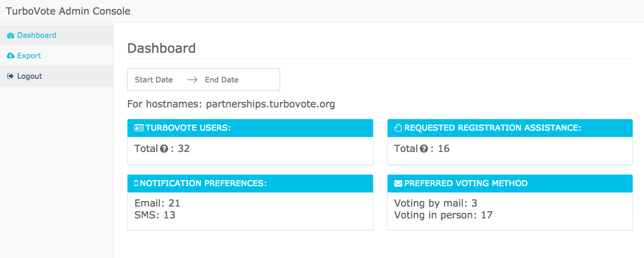The height and width of the screenshot is (258, 644).
Task: Click the Registration Assistance help question icon
Action: [x=424, y=149]
